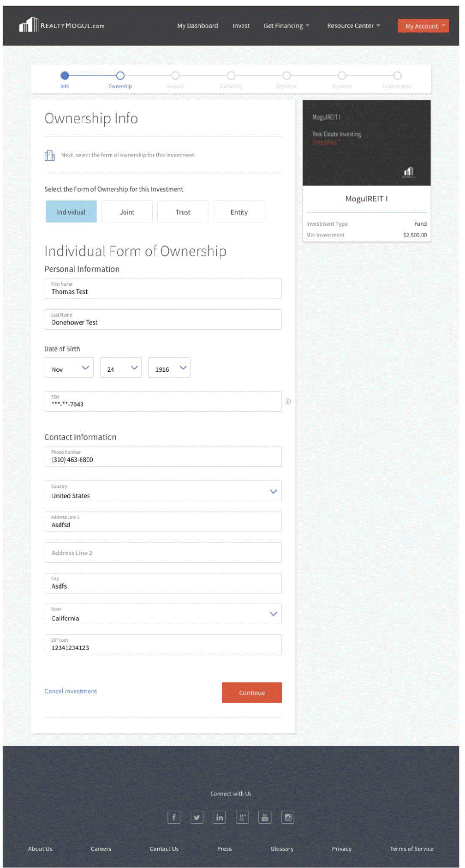Viewport: 465px width, 868px height.
Task: Open the birth month dropdown
Action: (69, 368)
